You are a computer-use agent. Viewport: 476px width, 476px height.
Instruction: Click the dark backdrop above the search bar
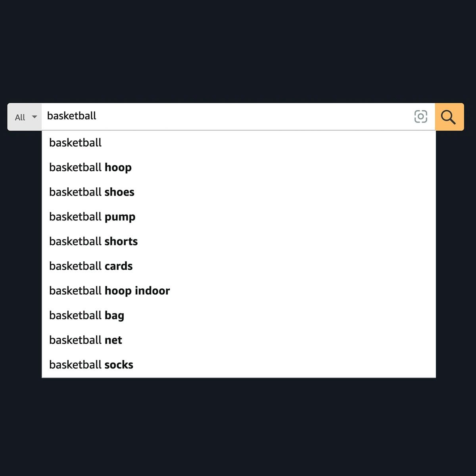coord(238,52)
